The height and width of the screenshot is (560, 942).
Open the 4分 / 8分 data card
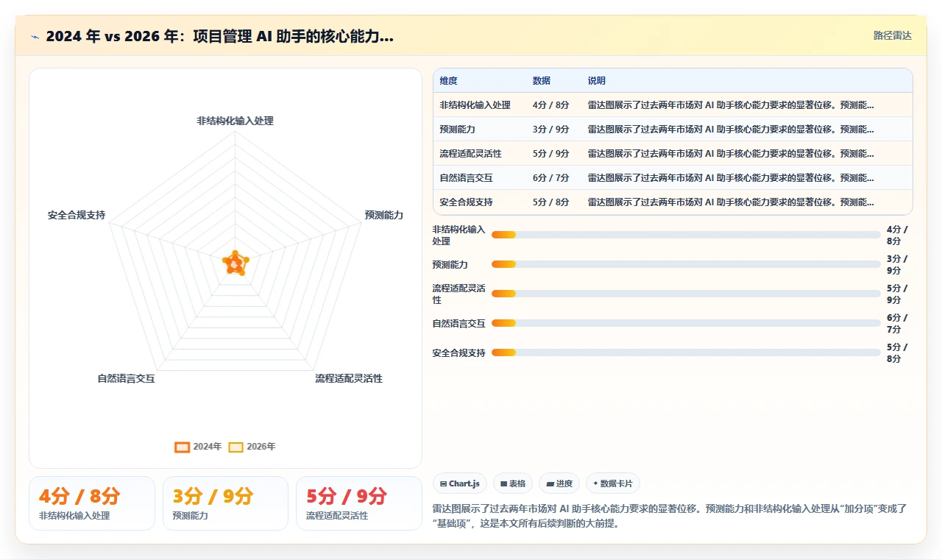(92, 503)
